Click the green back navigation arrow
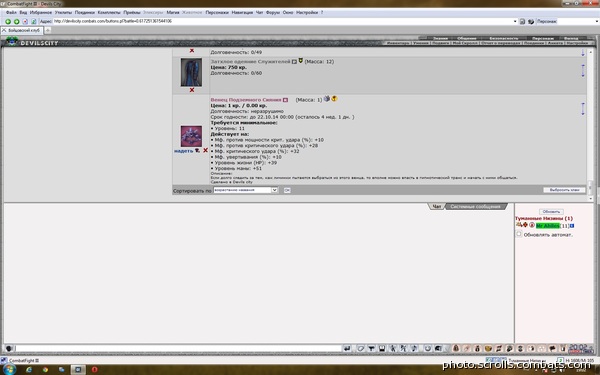The image size is (600, 375). point(7,21)
